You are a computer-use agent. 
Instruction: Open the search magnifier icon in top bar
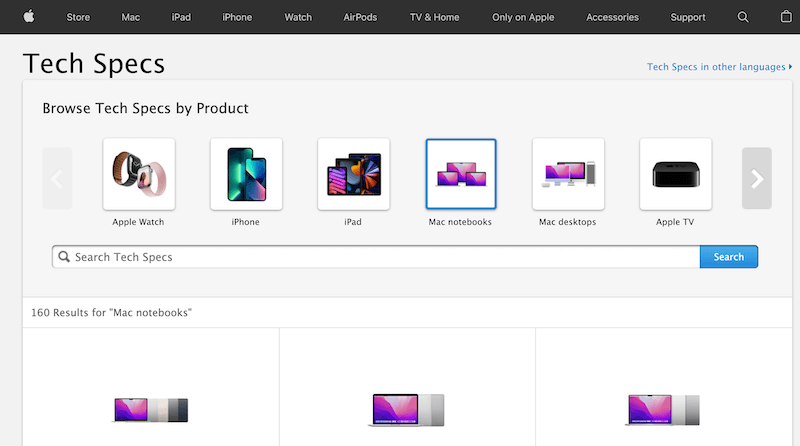(743, 17)
